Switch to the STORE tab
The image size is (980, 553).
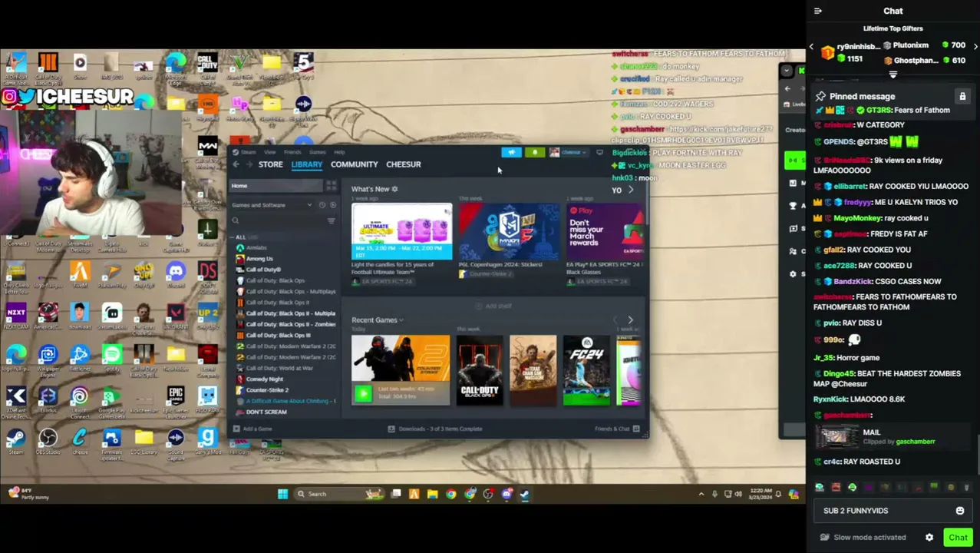[270, 164]
